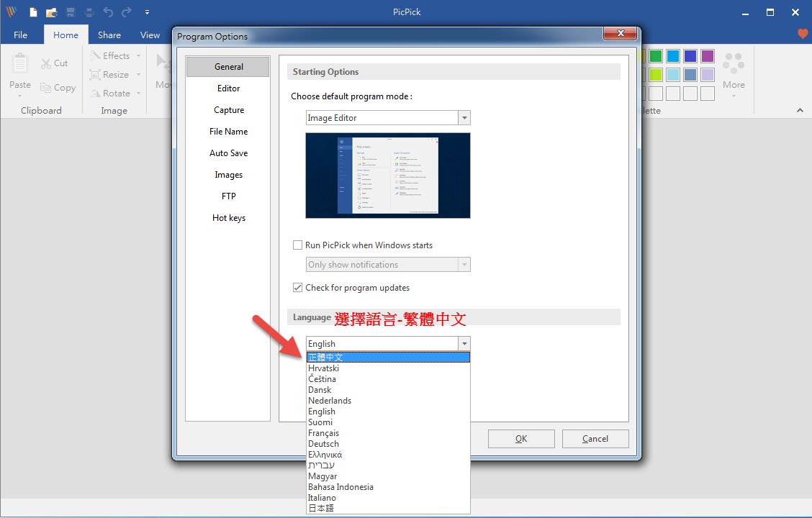
Task: Click the Print icon in quick toolbar
Action: tap(89, 12)
